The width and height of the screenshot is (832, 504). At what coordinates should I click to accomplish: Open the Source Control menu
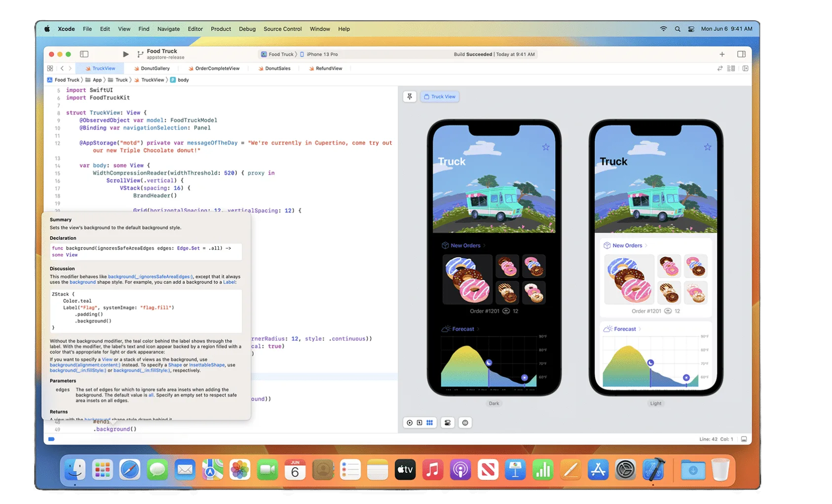click(x=282, y=29)
